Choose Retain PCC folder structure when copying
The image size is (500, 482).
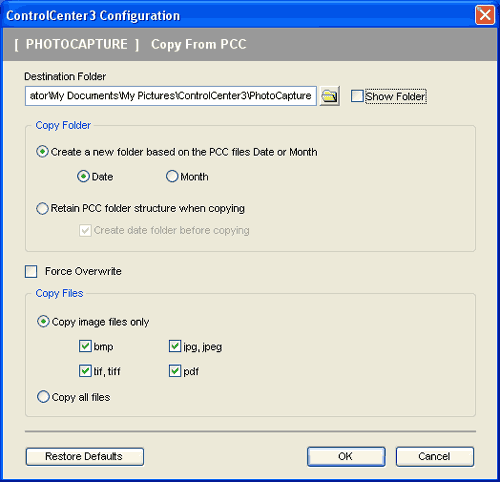42,208
